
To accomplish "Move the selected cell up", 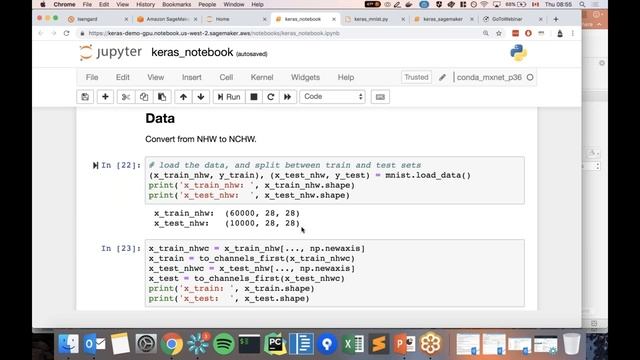I will coord(183,97).
